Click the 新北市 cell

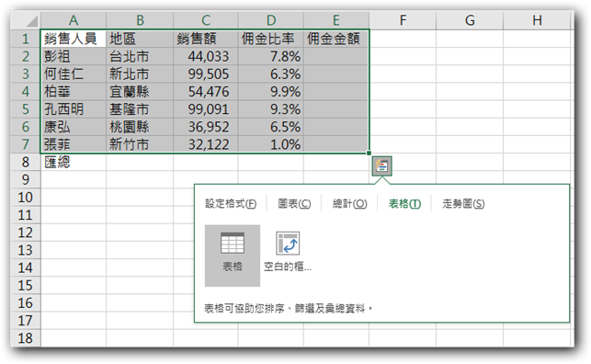click(x=140, y=74)
